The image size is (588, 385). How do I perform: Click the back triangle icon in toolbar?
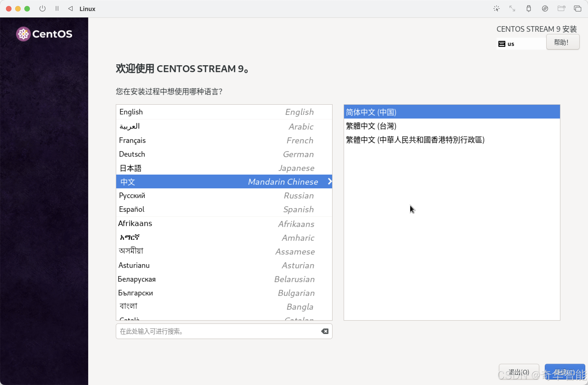[x=71, y=9]
